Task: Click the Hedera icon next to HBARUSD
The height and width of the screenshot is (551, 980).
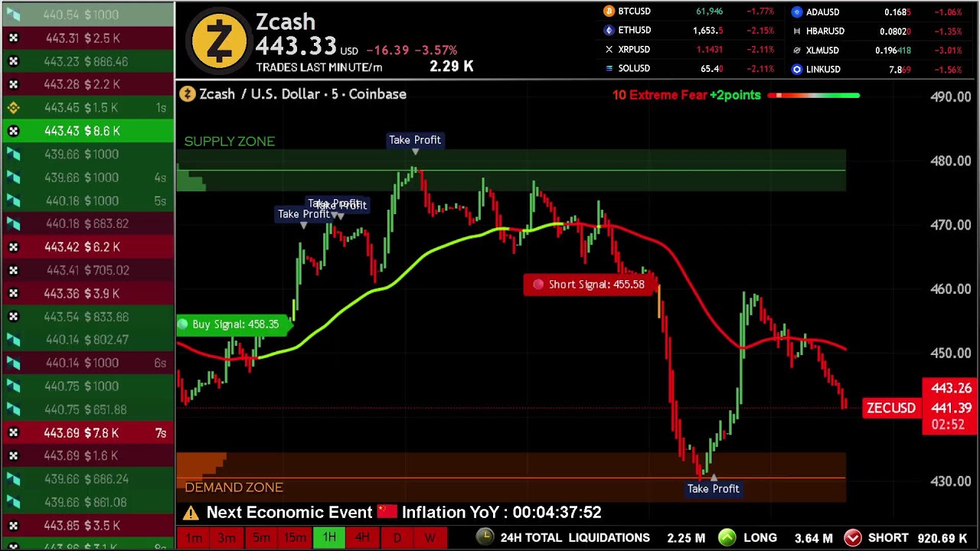Action: click(x=797, y=31)
